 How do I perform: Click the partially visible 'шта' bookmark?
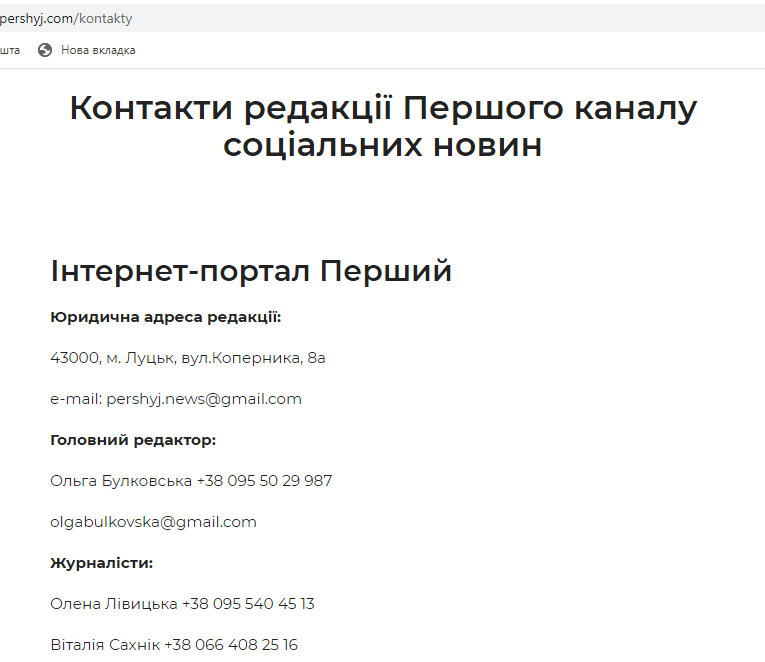click(10, 50)
